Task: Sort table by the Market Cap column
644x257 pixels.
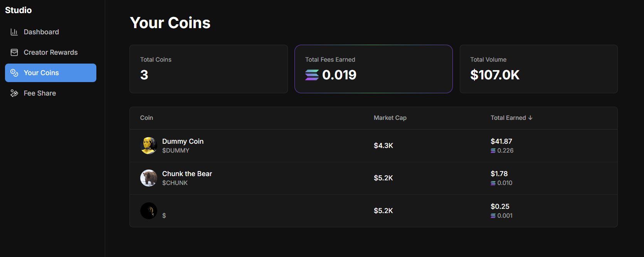Action: click(390, 118)
